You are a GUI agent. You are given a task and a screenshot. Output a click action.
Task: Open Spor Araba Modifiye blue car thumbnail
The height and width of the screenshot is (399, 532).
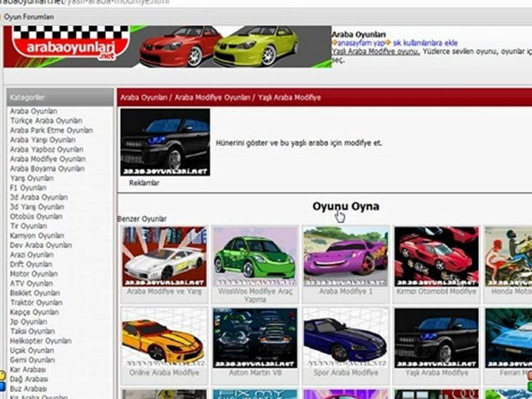click(x=346, y=338)
